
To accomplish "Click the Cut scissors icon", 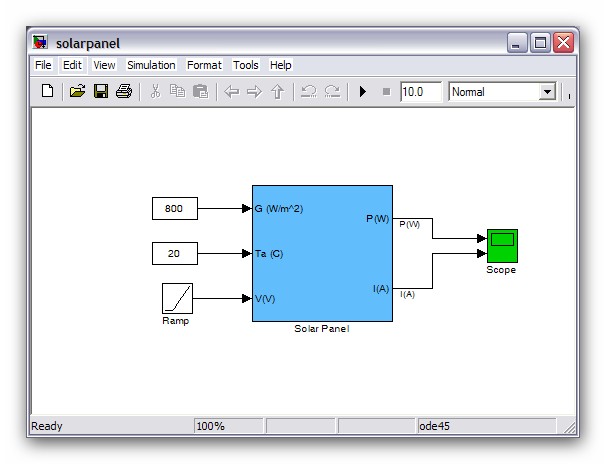I will [155, 92].
